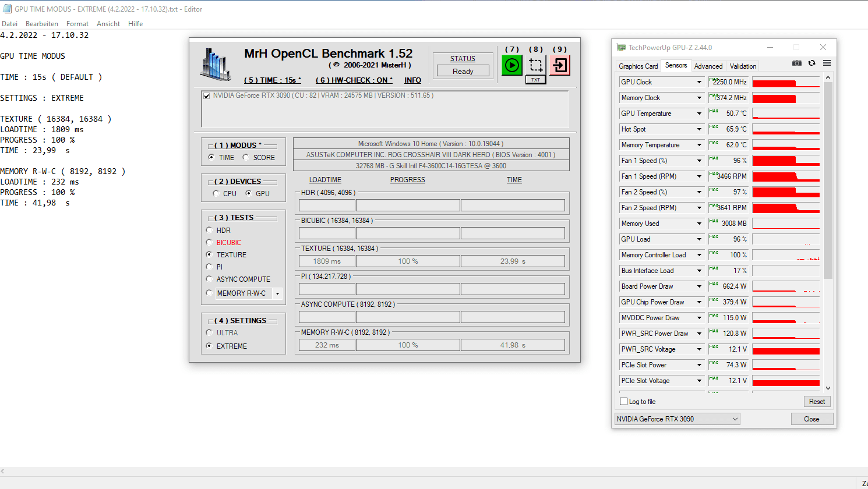Switch to Sensors tab in GPU-Z

[676, 65]
